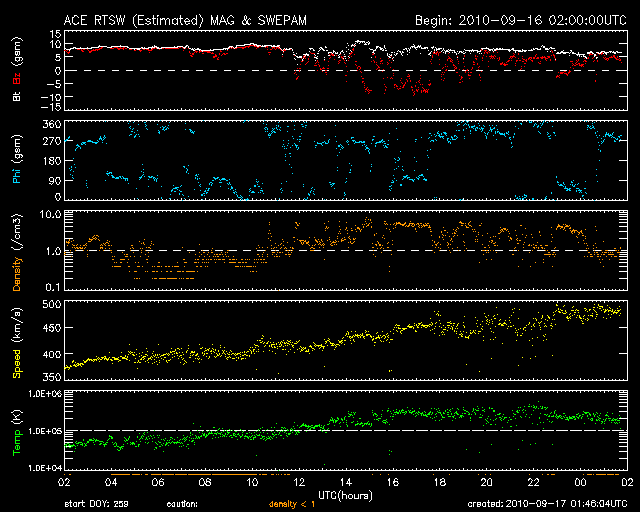The width and height of the screenshot is (640, 512).
Task: Click the 'Begin: 2010-09-16 02:00:00UTC' header text
Action: 521,20
